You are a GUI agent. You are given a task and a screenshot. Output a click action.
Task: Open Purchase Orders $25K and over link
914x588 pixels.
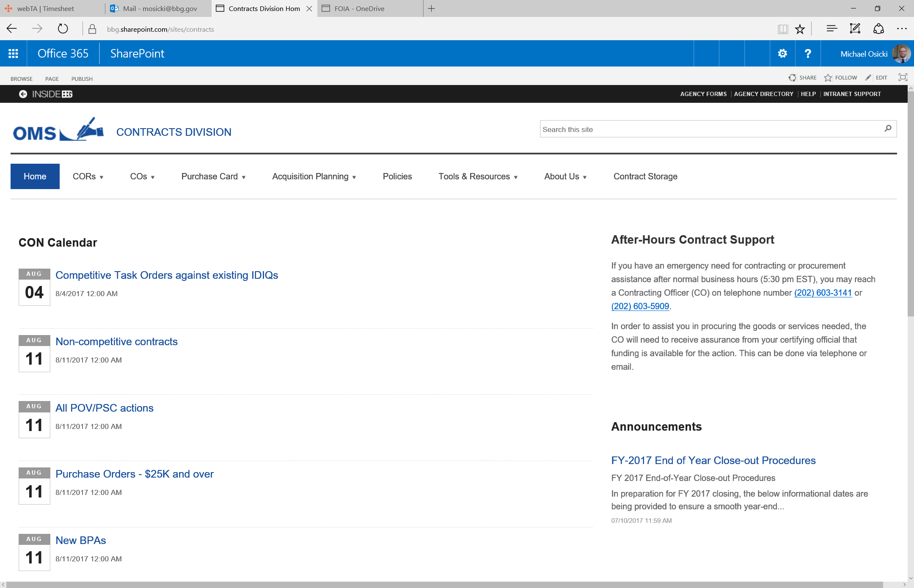click(x=135, y=474)
